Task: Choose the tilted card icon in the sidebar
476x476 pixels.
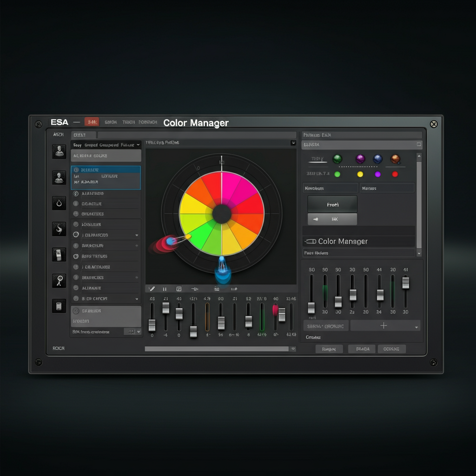Action: [x=59, y=254]
